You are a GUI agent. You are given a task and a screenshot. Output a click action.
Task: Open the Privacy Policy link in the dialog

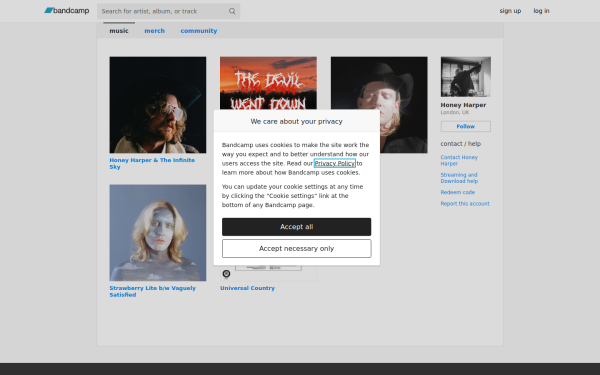[334, 163]
